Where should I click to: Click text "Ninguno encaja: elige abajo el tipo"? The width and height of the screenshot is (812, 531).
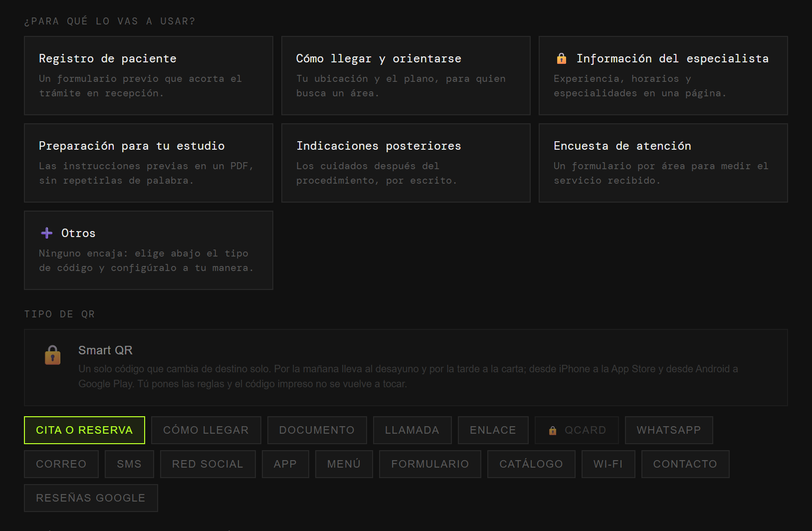[x=144, y=254]
